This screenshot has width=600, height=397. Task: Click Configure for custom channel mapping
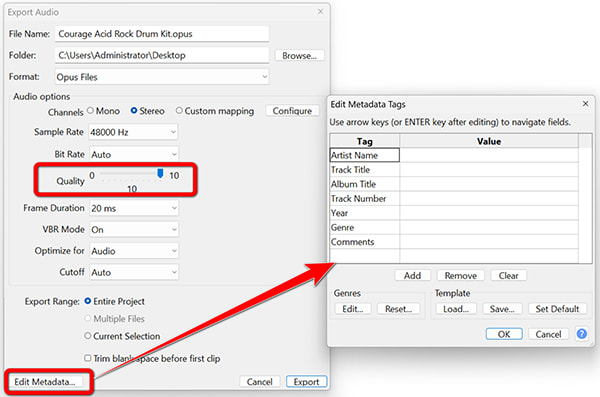point(292,111)
